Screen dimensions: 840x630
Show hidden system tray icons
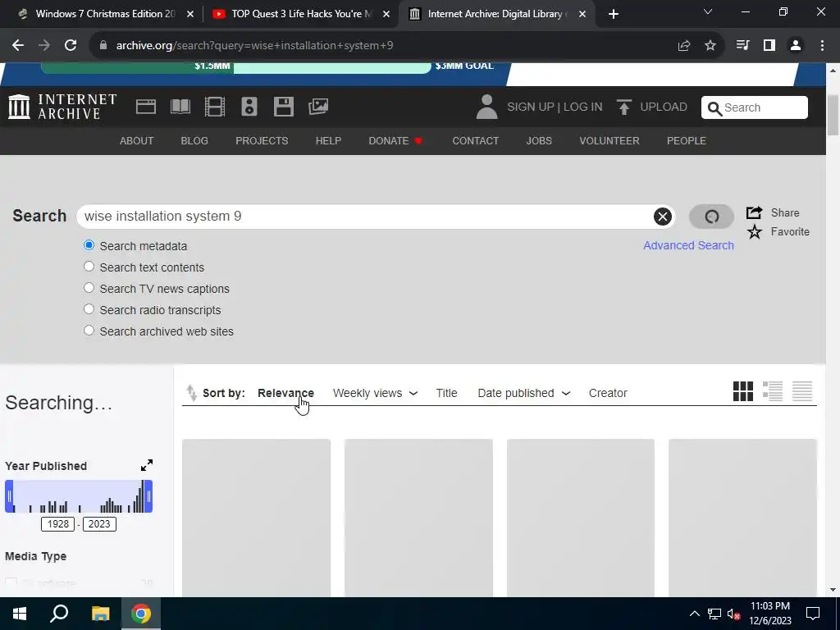tap(694, 614)
